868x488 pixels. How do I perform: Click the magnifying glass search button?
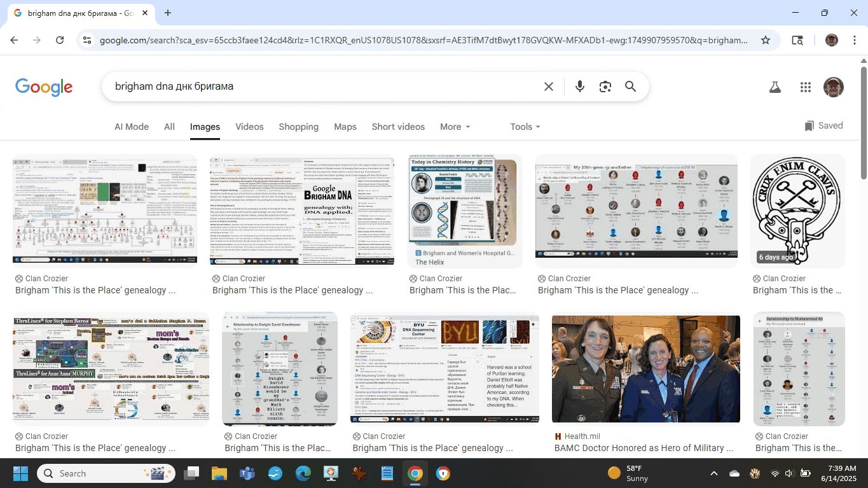click(x=630, y=87)
